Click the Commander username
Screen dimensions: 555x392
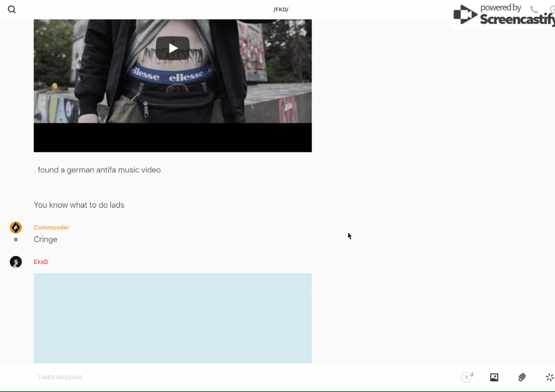click(52, 227)
